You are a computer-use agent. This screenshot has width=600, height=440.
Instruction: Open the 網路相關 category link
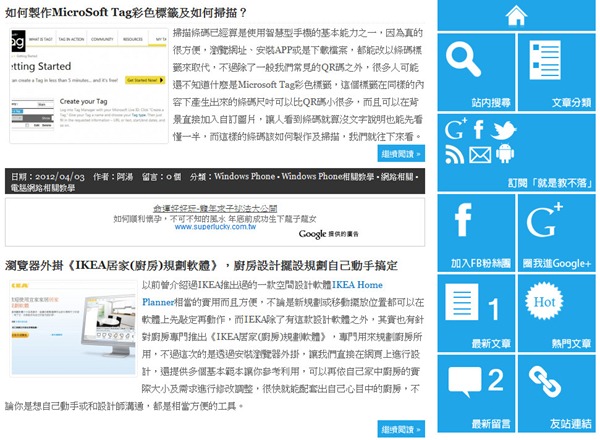pos(397,176)
